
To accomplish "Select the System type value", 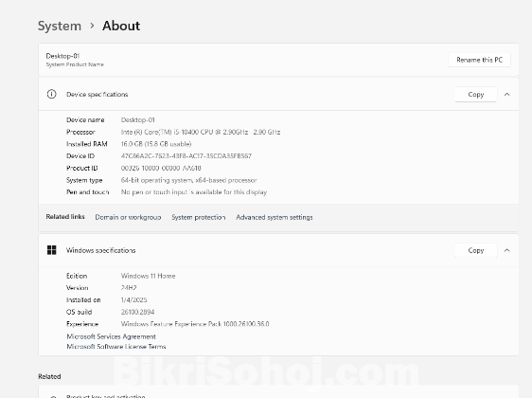I will tap(188, 180).
